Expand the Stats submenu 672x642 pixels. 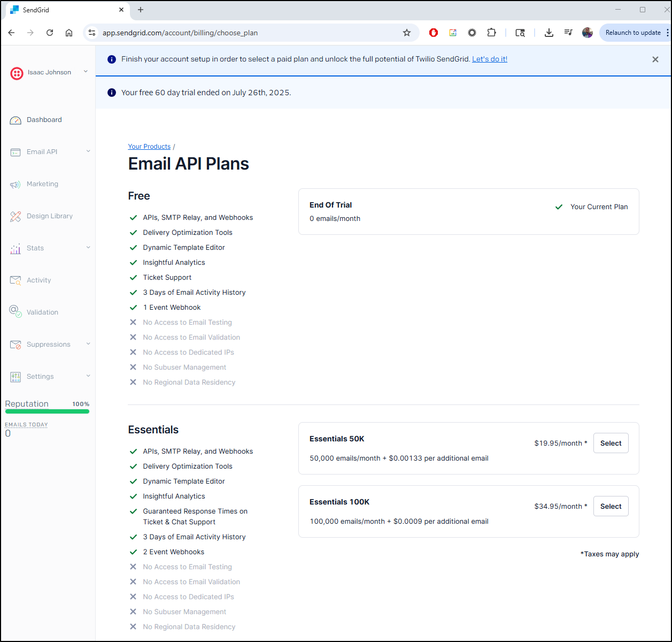tap(88, 248)
